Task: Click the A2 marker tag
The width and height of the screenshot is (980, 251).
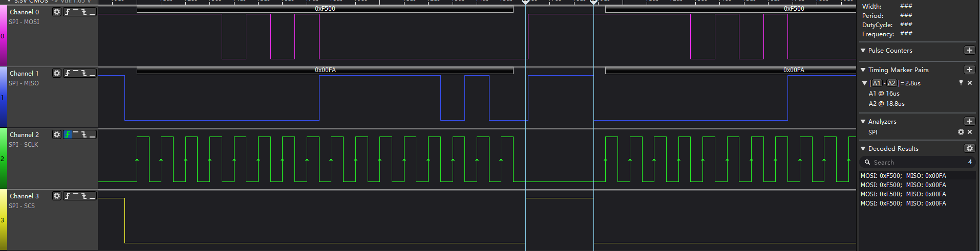Action: tap(891, 83)
